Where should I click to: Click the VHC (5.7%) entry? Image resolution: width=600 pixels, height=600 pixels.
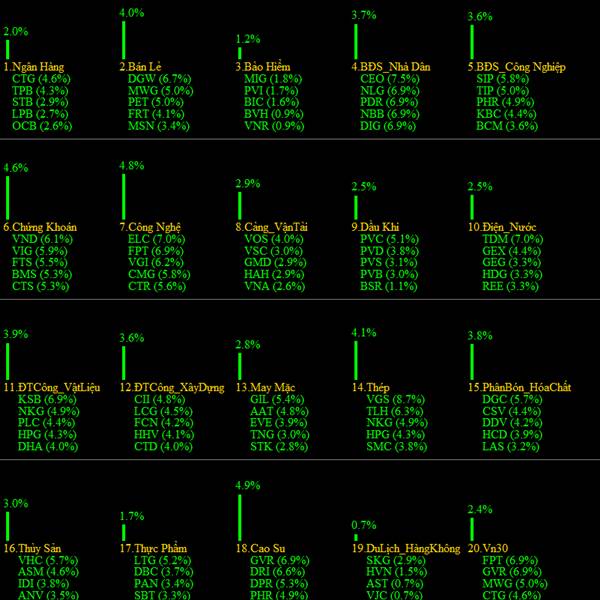pos(48,561)
